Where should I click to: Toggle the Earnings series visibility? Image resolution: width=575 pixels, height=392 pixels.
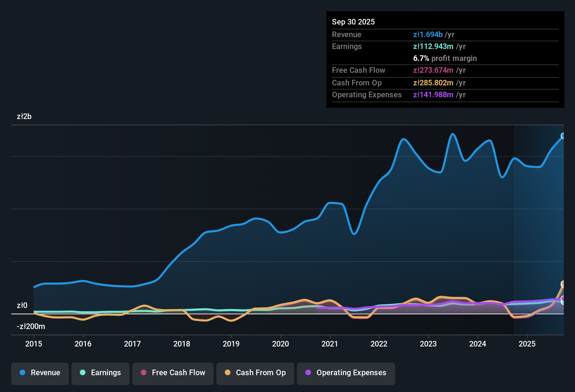[101, 373]
